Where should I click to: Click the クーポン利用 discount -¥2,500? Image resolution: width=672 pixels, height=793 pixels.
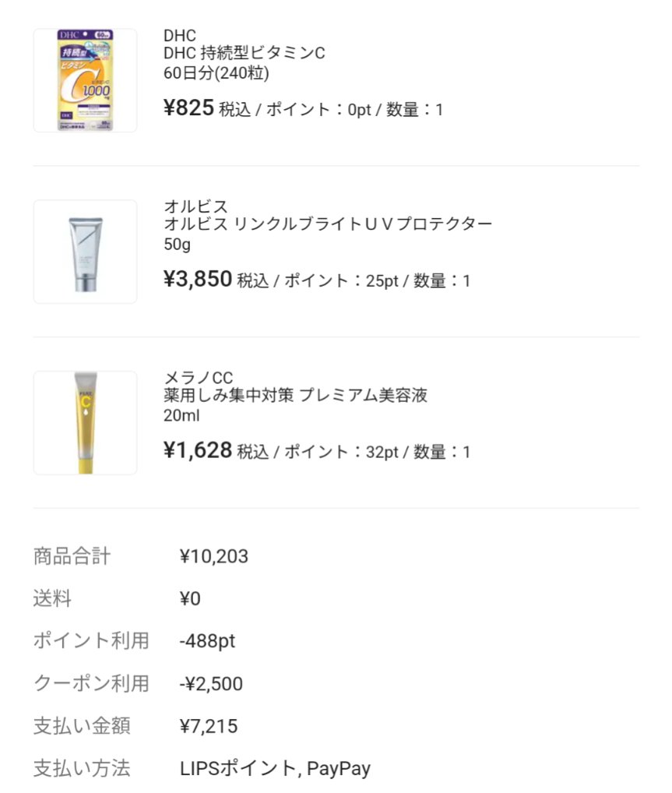[x=211, y=684]
